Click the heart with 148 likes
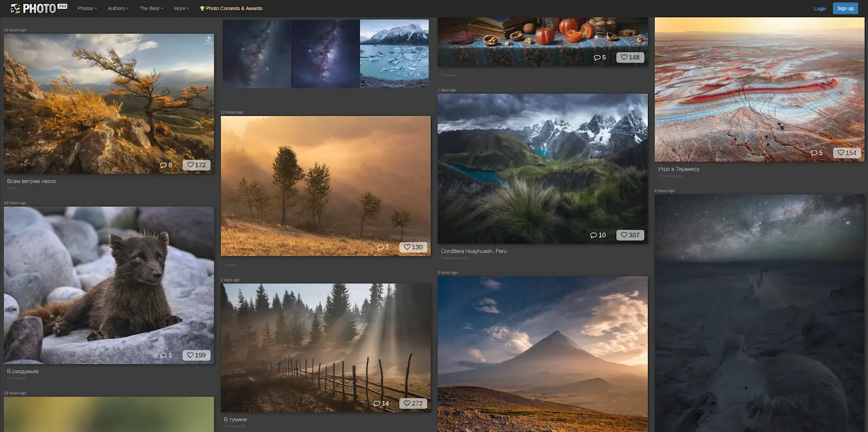This screenshot has height=432, width=868. (x=631, y=57)
